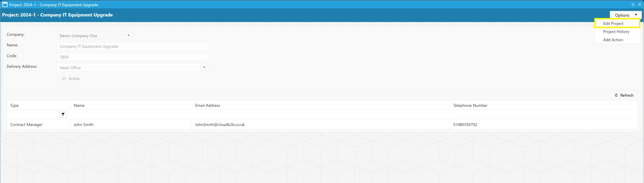Screen dimensions: 644x183
Task: Click the filter funnel icon under Type
Action: tap(63, 115)
